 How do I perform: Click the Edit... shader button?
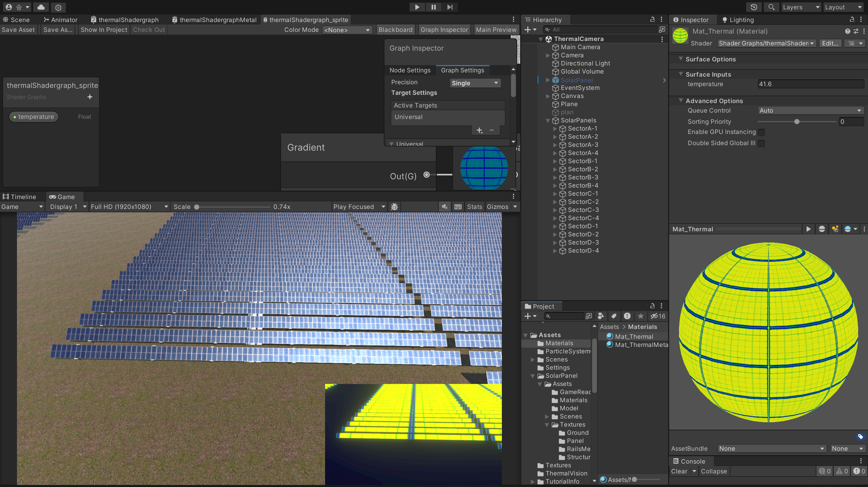(830, 43)
